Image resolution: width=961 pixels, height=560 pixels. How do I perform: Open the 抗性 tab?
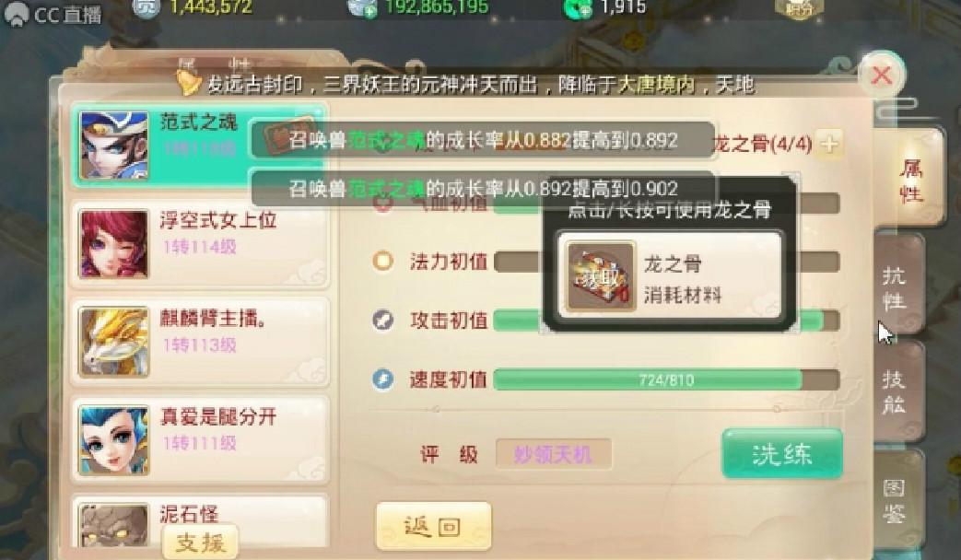(897, 286)
